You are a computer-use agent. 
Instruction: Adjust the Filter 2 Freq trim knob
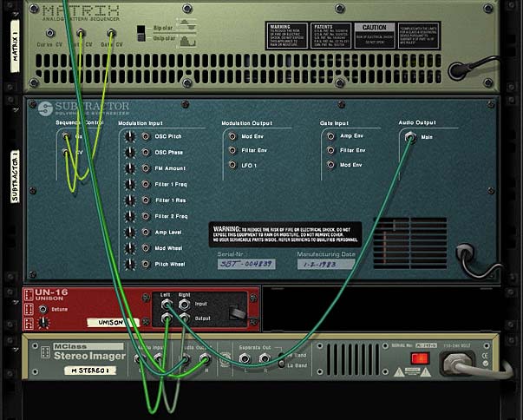coord(130,216)
